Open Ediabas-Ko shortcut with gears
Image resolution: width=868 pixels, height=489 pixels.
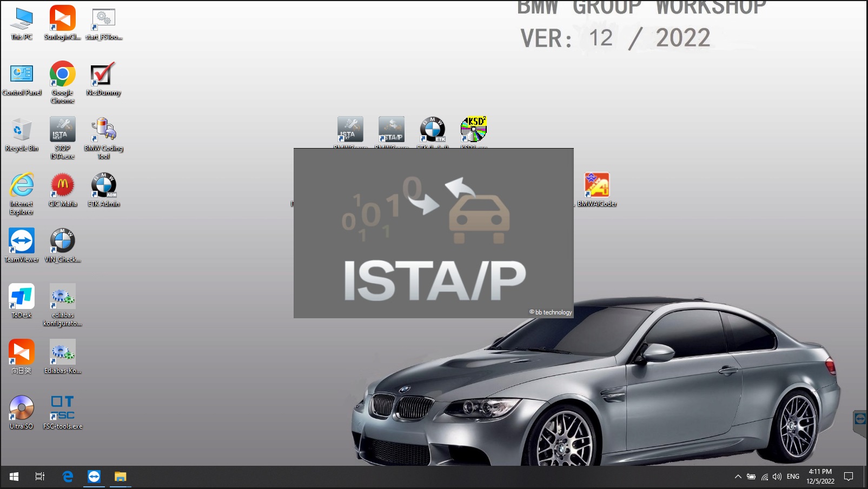tap(63, 358)
